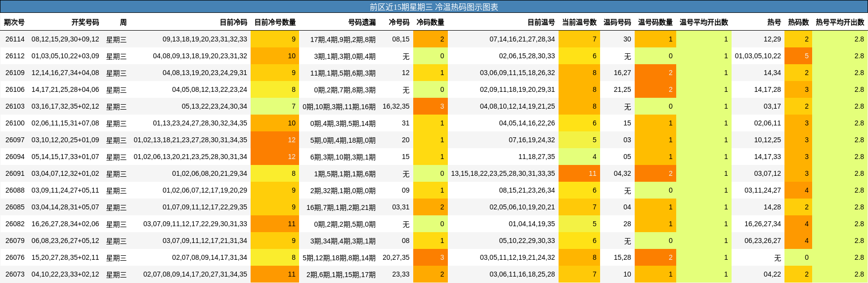Select cold codes 01,07,09,11,12,17,22,29,35
This screenshot has height=283, width=868.
click(205, 207)
